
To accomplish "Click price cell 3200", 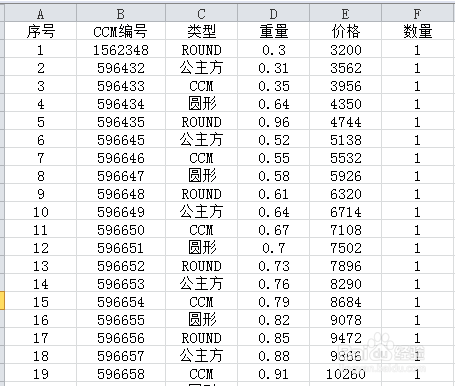I will [x=345, y=49].
